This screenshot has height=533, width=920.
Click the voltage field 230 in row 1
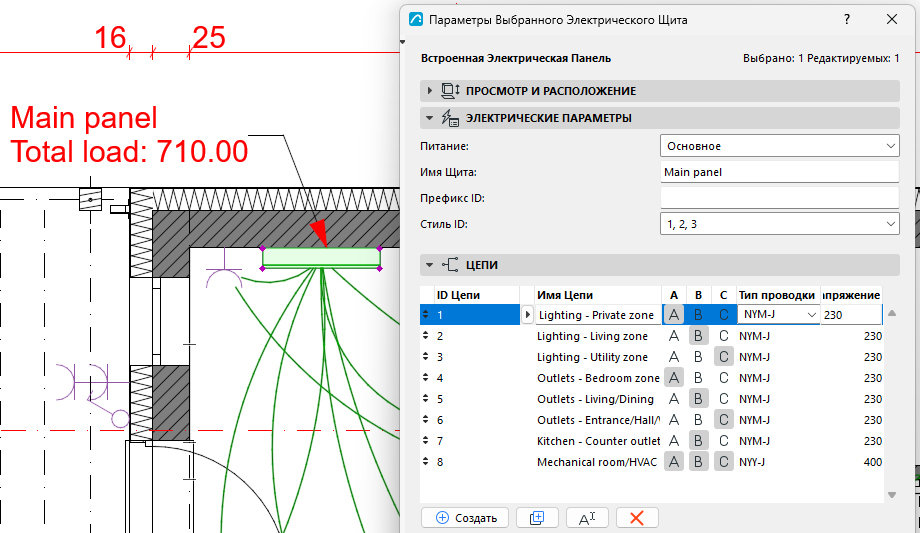click(x=851, y=315)
